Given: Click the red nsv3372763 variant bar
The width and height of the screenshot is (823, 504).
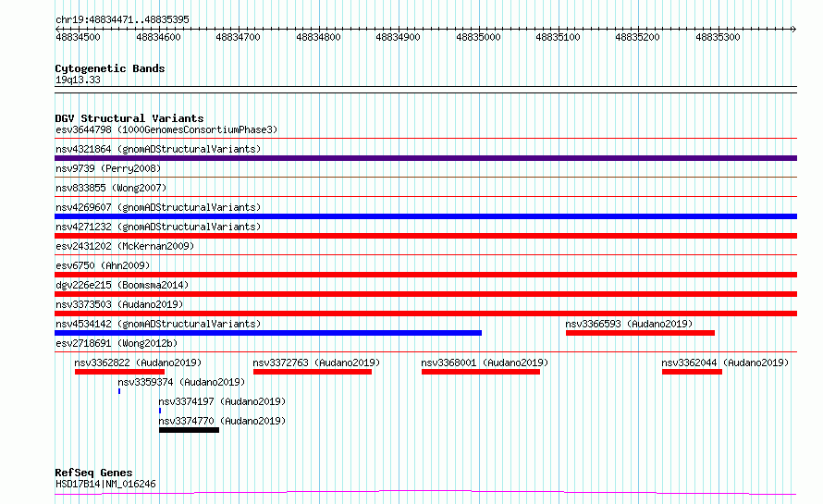Looking at the screenshot, I should 313,372.
